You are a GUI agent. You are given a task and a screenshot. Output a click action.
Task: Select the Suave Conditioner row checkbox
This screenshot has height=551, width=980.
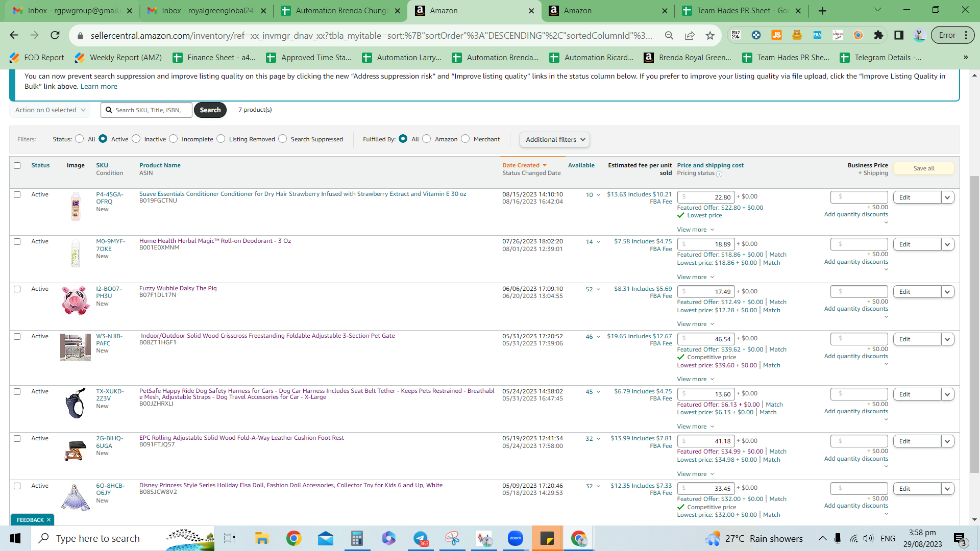coord(17,194)
